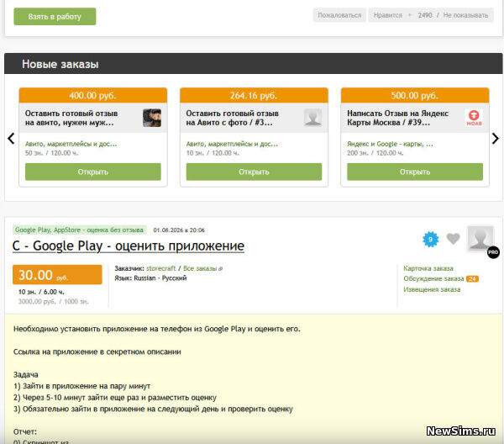The width and height of the screenshot is (504, 444).
Task: Click '3000.00 руб. / 1000 зн.' text
Action: click(54, 302)
